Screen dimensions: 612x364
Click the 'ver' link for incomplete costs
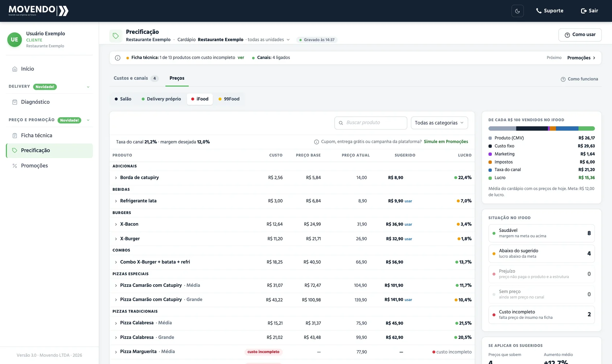click(x=241, y=58)
